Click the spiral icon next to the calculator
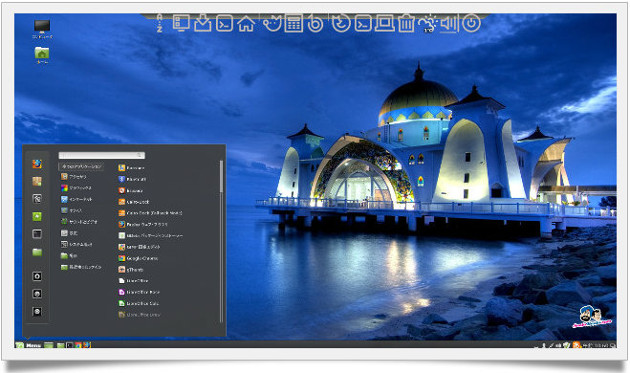This screenshot has width=630, height=373. point(315,23)
